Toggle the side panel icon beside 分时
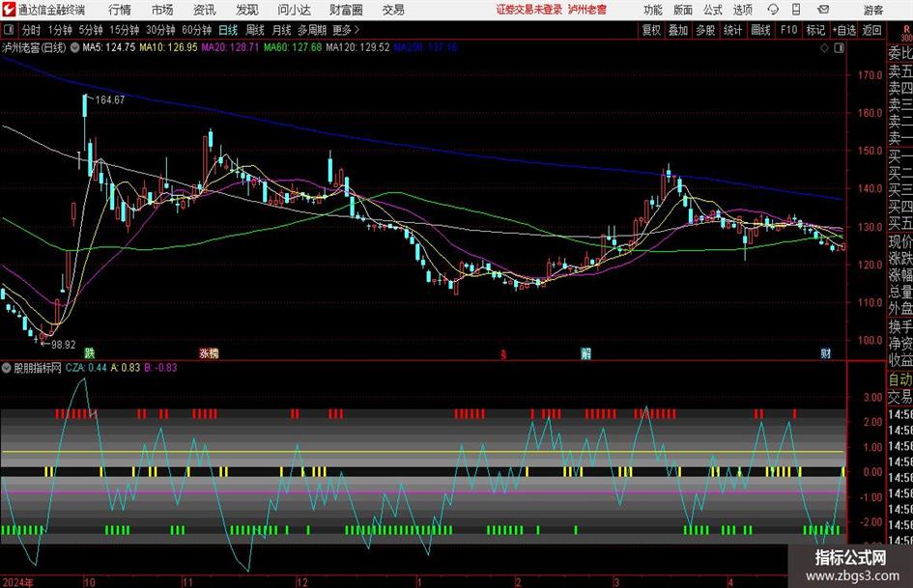 (x=9, y=30)
